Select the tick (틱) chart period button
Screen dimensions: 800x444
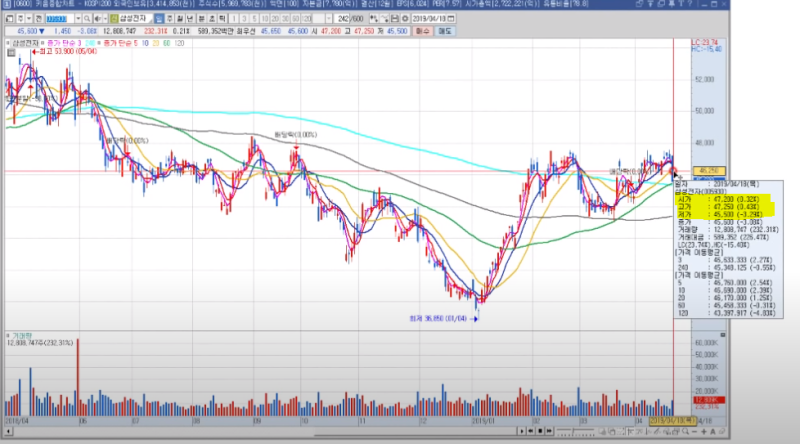click(x=222, y=18)
